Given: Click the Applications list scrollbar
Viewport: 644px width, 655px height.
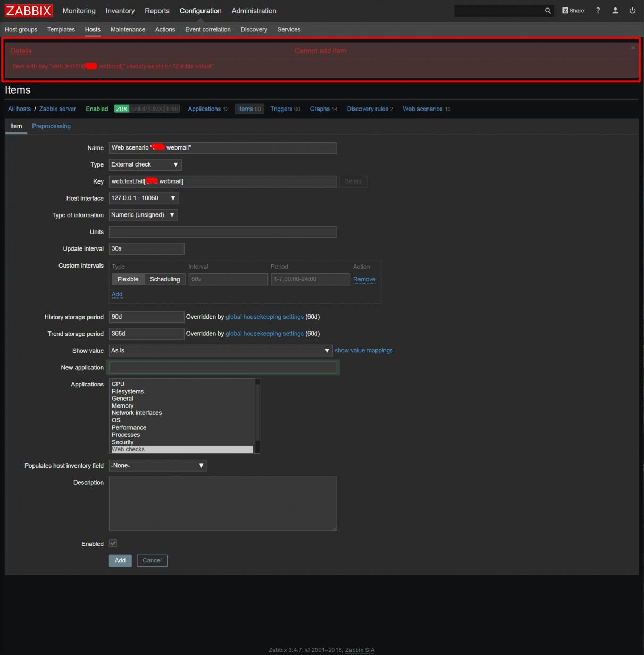Looking at the screenshot, I should (257, 415).
